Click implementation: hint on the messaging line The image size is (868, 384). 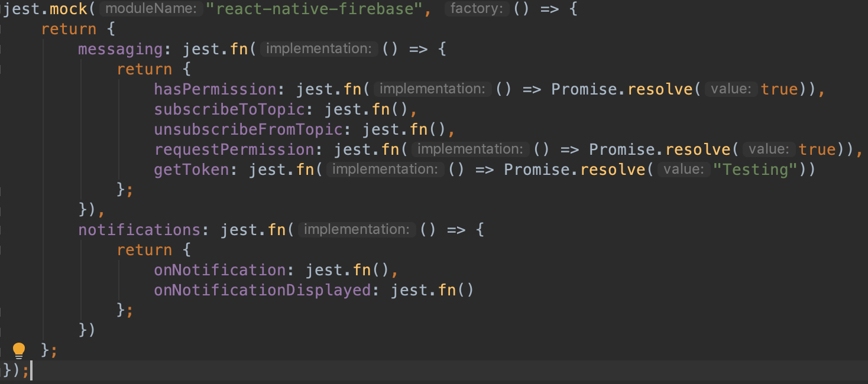(x=319, y=49)
